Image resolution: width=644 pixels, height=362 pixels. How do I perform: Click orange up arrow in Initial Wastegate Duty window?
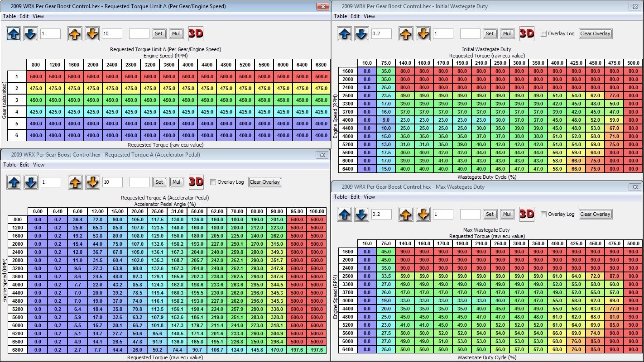coord(406,33)
